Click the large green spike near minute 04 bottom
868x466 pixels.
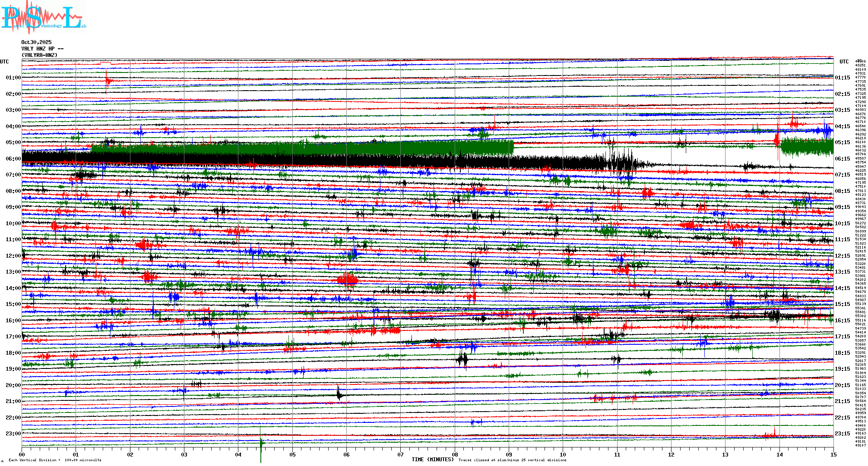[x=261, y=444]
